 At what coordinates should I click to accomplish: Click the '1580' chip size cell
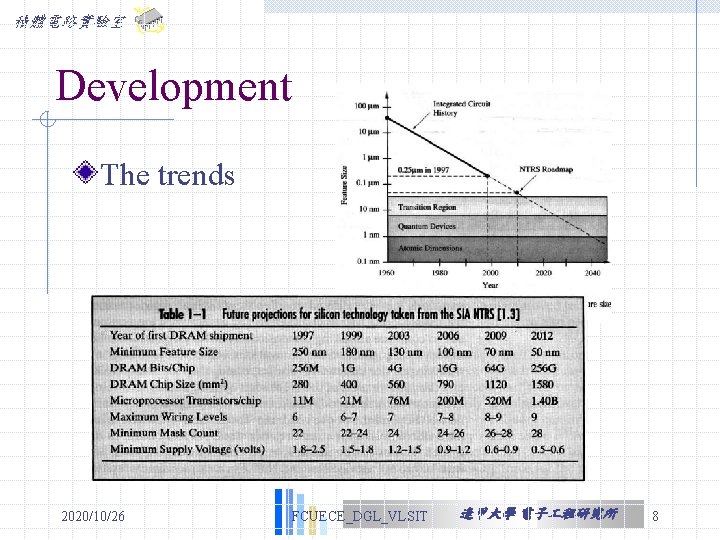click(542, 384)
